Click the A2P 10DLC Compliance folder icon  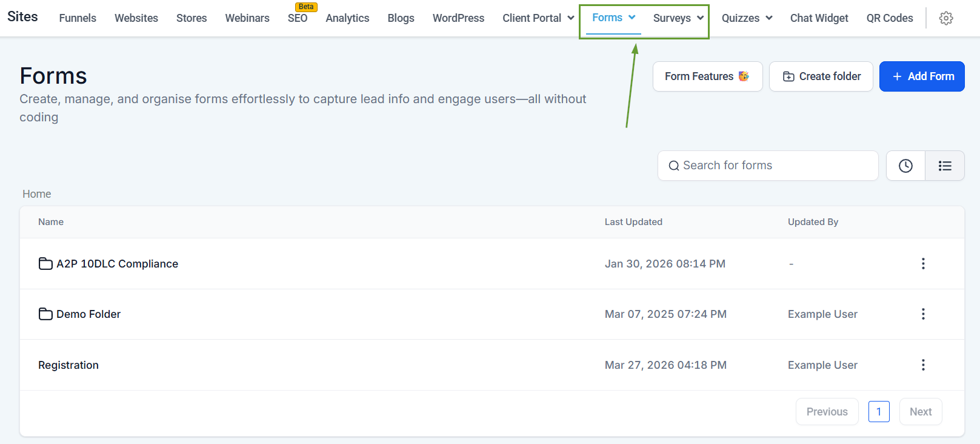point(45,264)
